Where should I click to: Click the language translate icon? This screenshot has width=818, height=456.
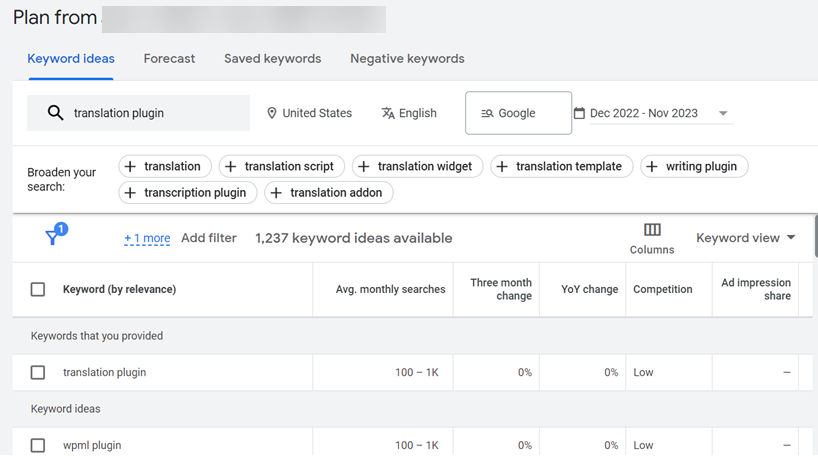(x=388, y=113)
